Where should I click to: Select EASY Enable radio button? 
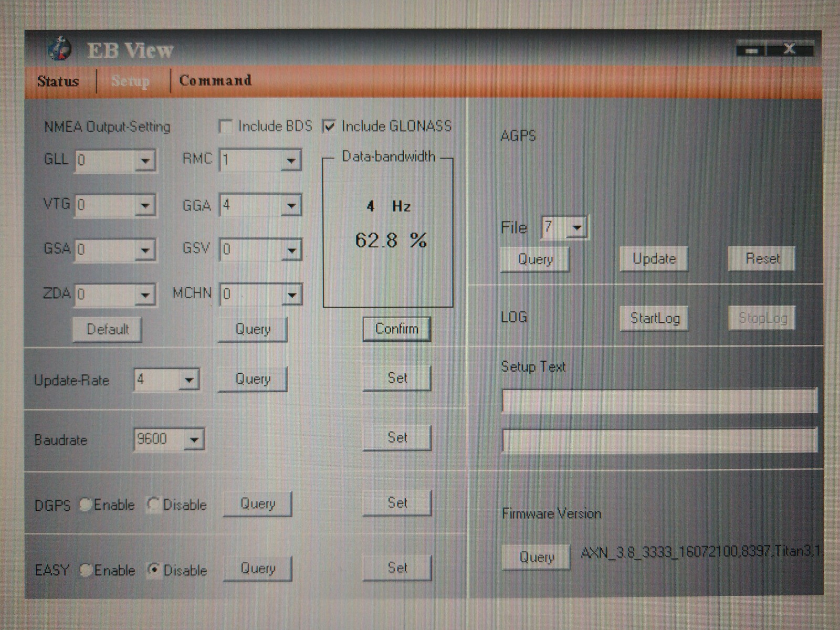click(x=86, y=570)
